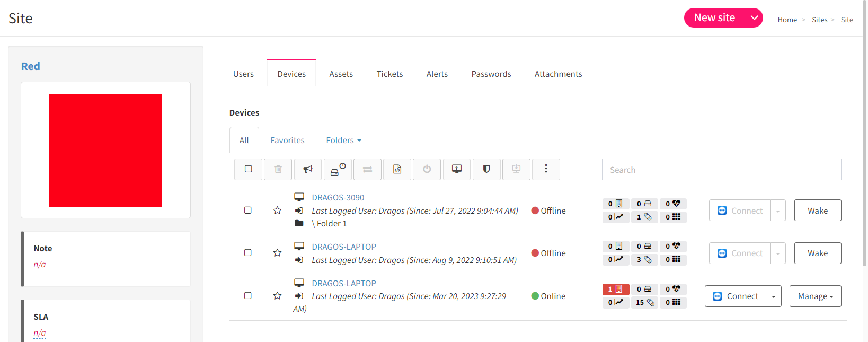Click the disk counter on DRAGOS-3090 row
Screen dimensions: 868x342
coord(644,204)
